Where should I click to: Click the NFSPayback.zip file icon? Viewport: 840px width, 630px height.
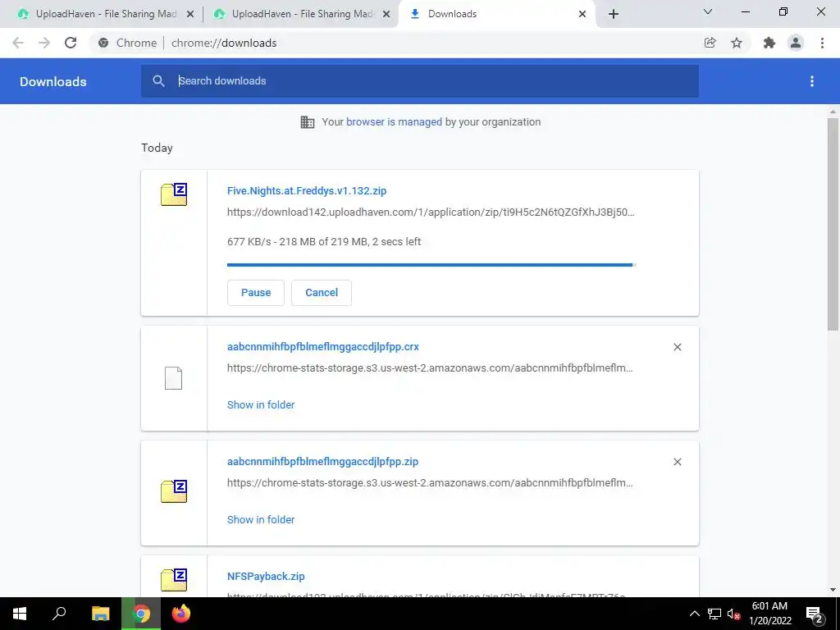pos(174,580)
